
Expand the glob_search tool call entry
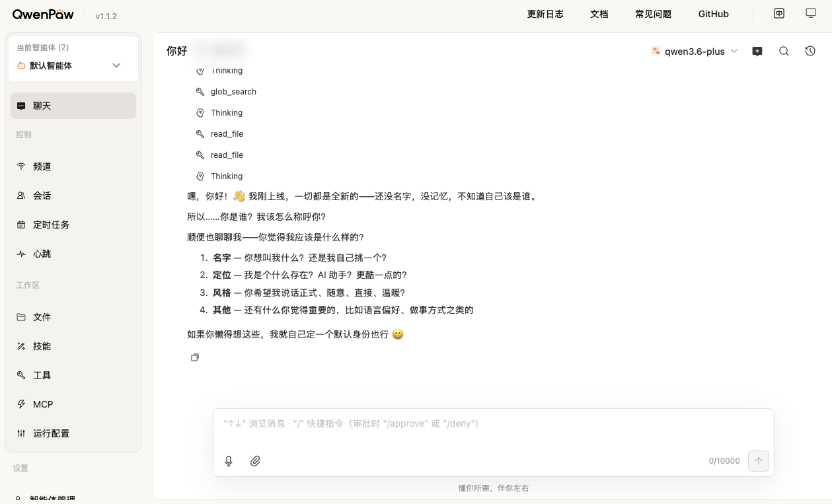pyautogui.click(x=233, y=92)
